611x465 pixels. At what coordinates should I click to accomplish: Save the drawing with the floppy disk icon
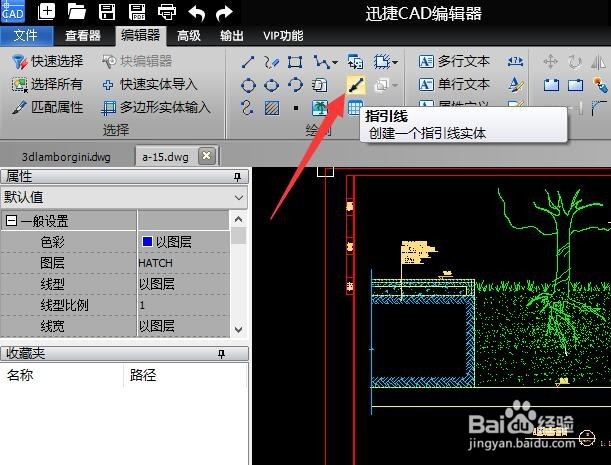(x=107, y=11)
